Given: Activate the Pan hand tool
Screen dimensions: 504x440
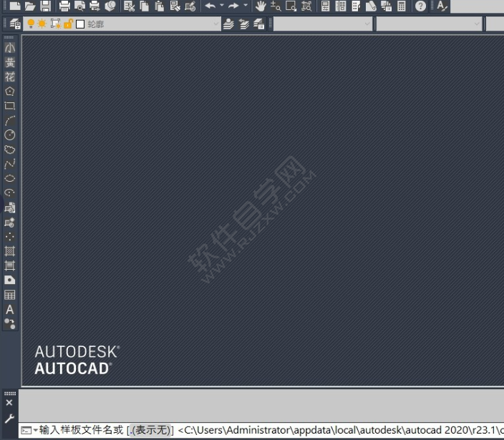Looking at the screenshot, I should (x=261, y=6).
